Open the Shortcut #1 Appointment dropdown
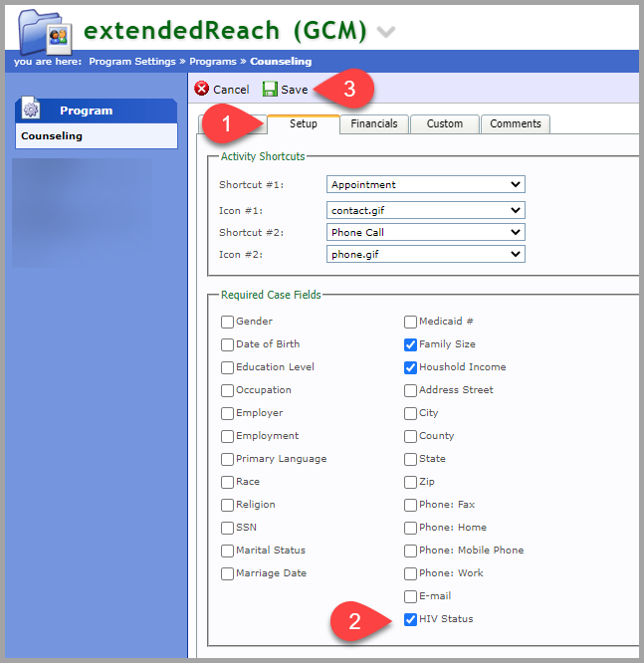 pyautogui.click(x=425, y=184)
